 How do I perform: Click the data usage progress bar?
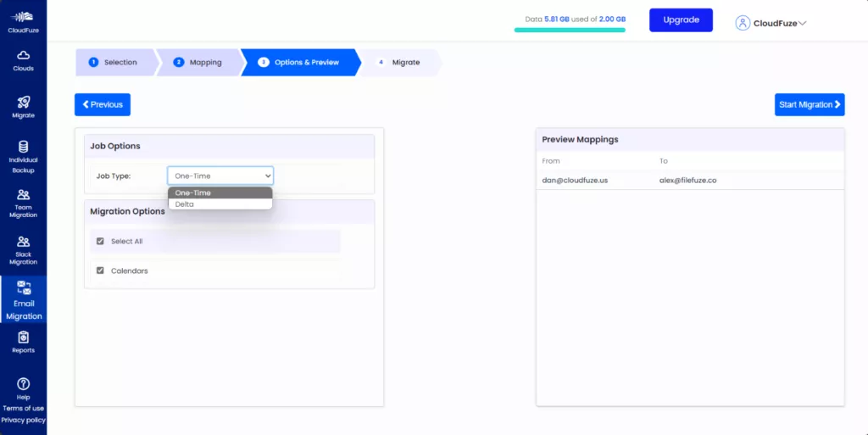(x=570, y=30)
